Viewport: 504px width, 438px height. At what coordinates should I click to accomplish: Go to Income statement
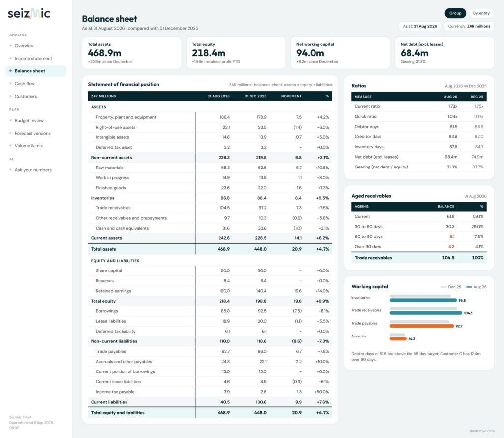tap(35, 58)
